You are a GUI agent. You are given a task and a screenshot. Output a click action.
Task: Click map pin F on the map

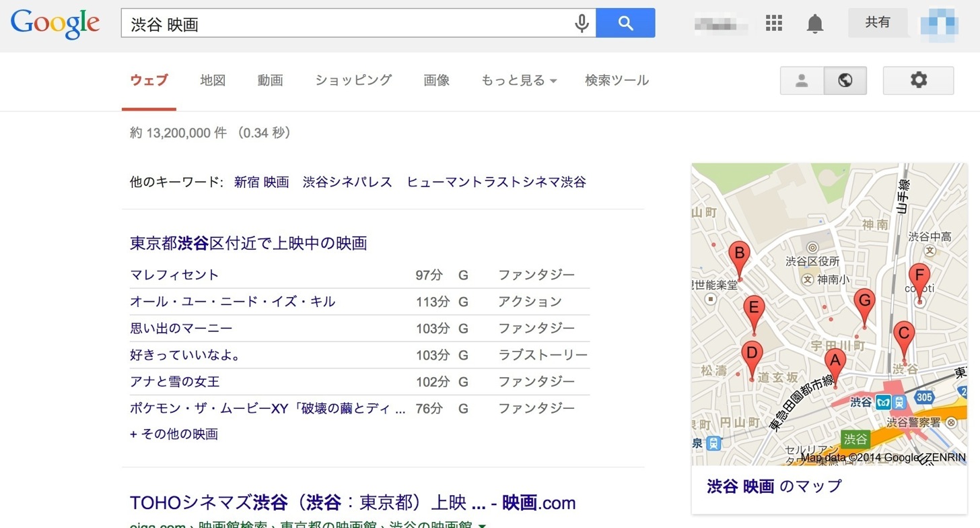919,284
